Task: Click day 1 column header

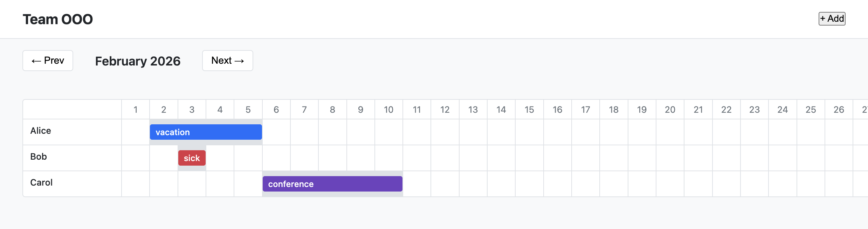Action: (x=136, y=110)
